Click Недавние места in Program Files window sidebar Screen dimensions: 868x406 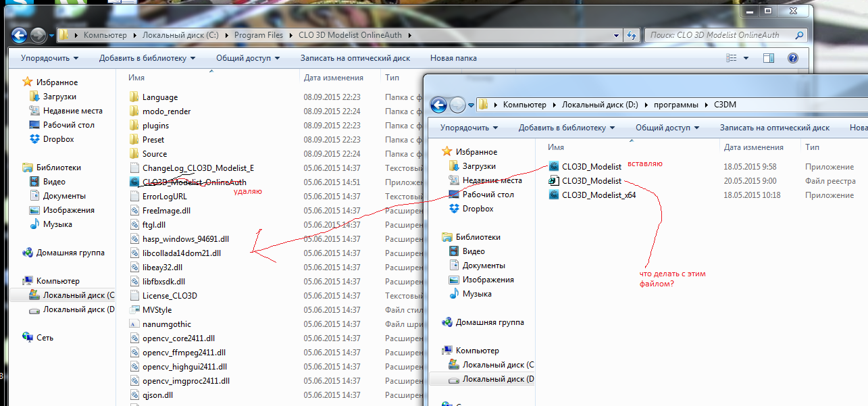pos(73,111)
